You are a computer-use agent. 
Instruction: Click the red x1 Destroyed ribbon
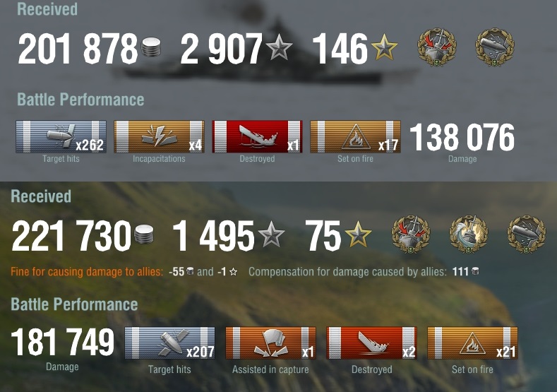pos(257,137)
